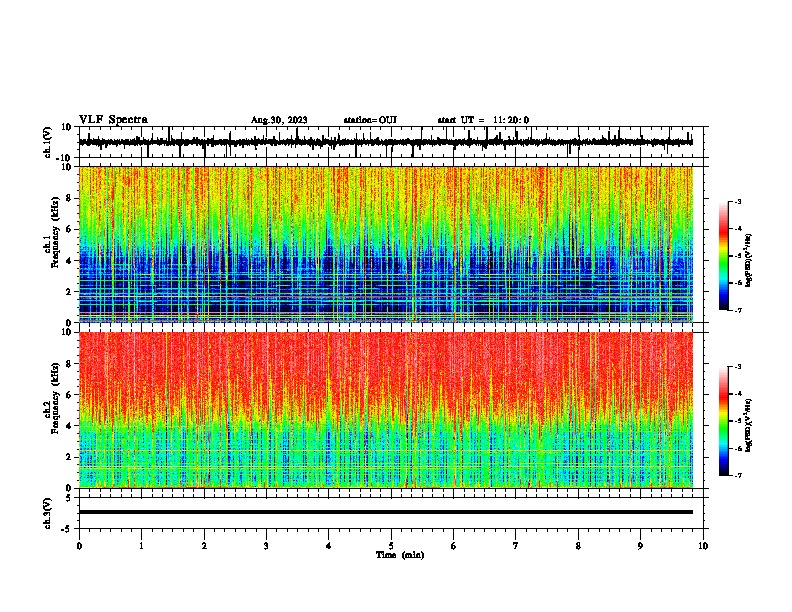Select the ch.1 colorbar log(PSD) unit label

tap(748, 261)
